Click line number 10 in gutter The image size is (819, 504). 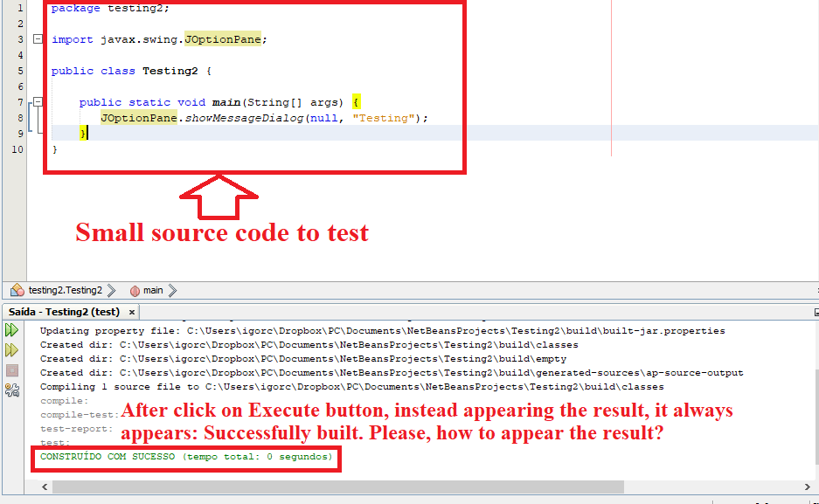click(x=17, y=149)
